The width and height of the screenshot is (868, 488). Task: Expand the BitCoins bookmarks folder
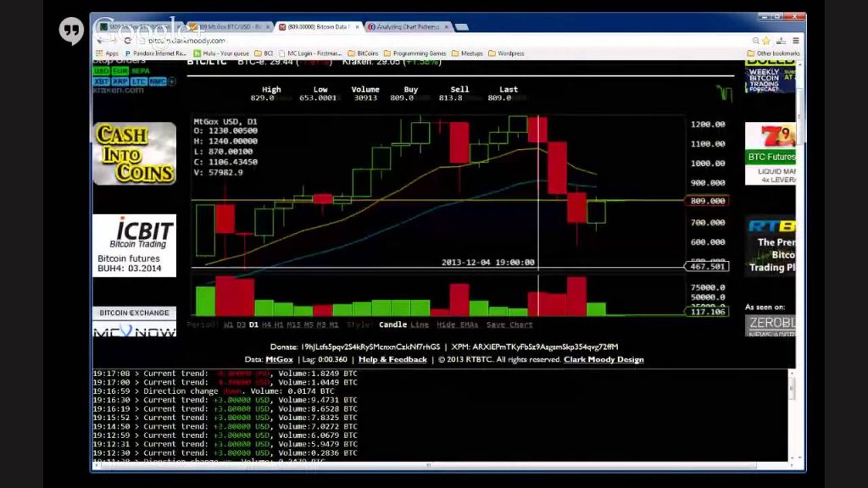363,53
